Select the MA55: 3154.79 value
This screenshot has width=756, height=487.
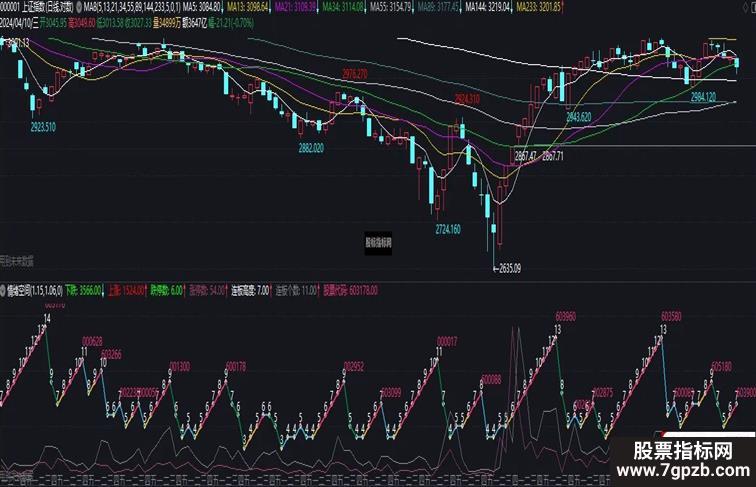(391, 8)
